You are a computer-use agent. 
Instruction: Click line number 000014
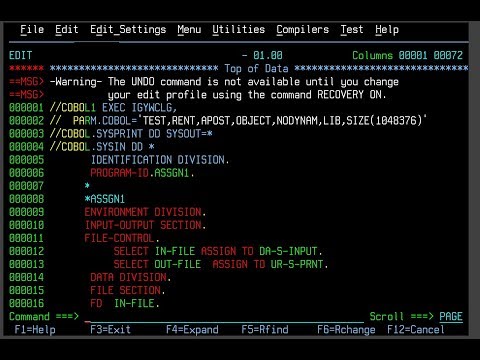(x=26, y=277)
